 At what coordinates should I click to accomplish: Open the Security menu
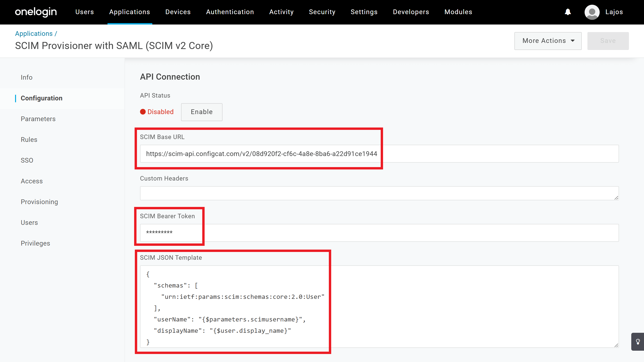point(322,12)
